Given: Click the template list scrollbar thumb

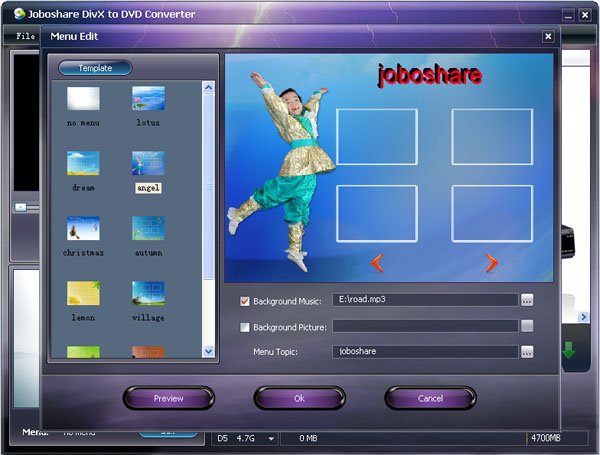Looking at the screenshot, I should click(x=209, y=186).
